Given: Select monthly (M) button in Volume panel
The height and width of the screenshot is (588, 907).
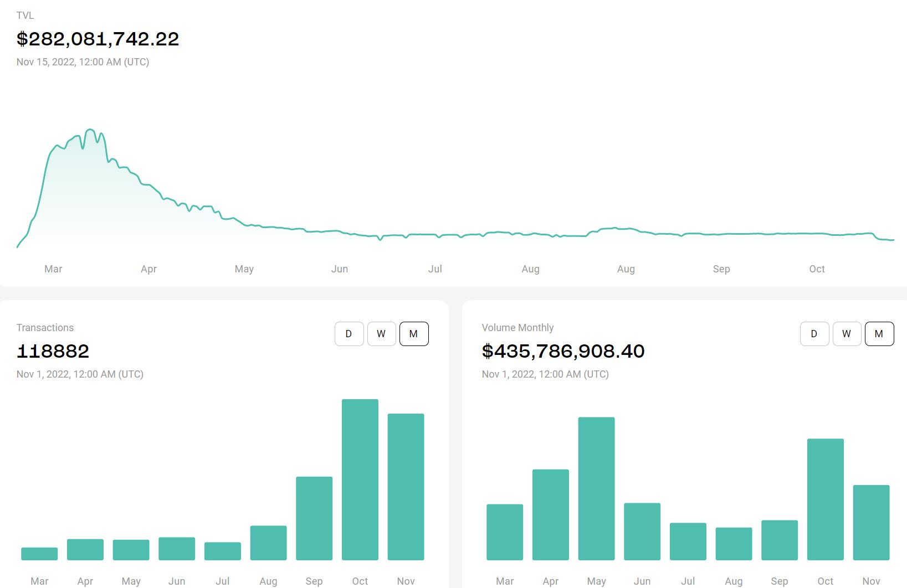Looking at the screenshot, I should [x=879, y=334].
